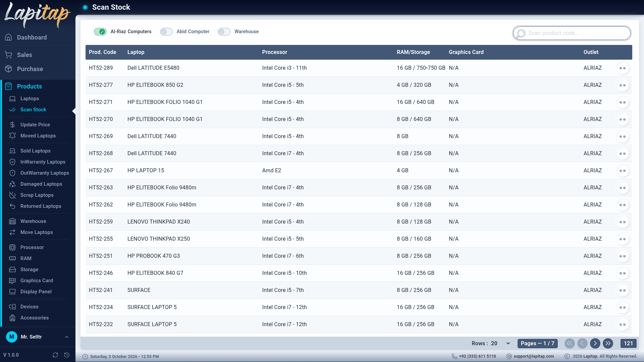
Task: Click support@lapitap.com email link
Action: [534, 356]
